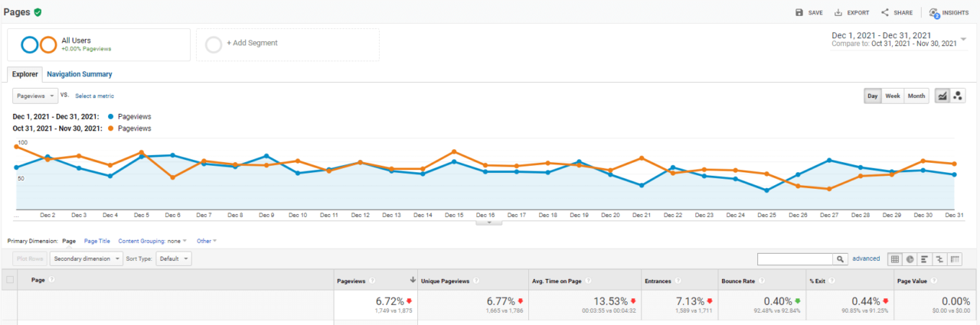
Task: Click the search magnifier icon in table filter
Action: point(841,259)
